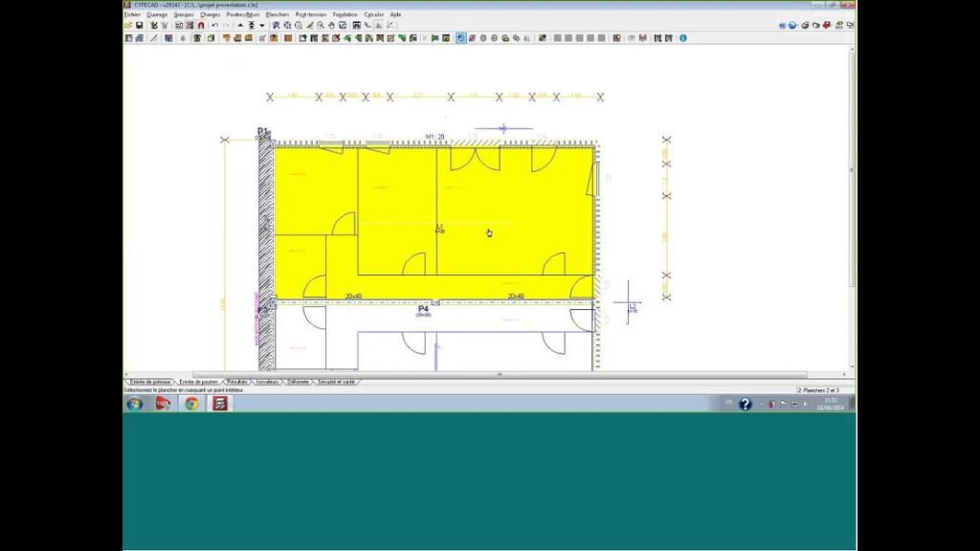
Task: Click the CYPECAD icon in taskbar
Action: click(219, 404)
